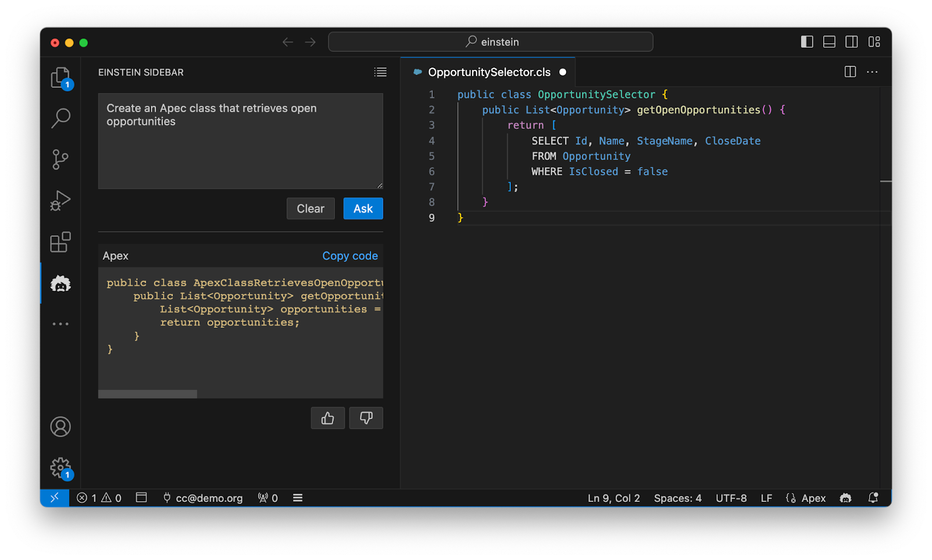Click the window panel icon in the status bar
The image size is (932, 560).
[141, 498]
